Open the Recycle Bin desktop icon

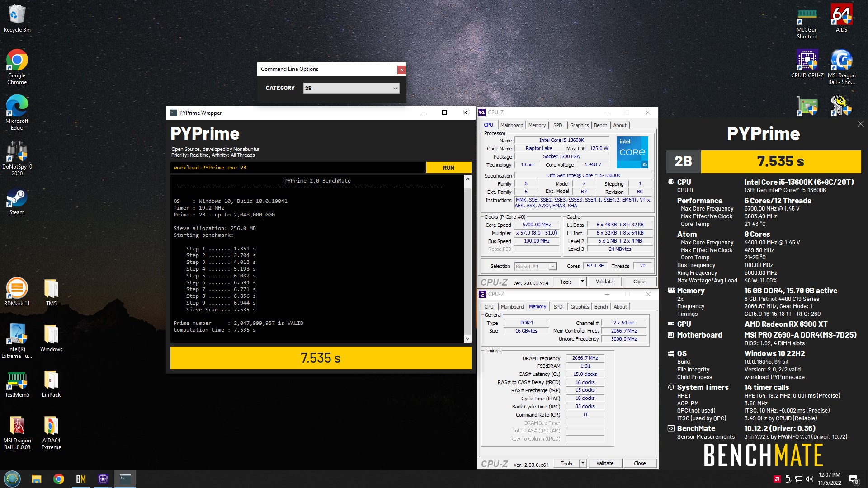17,18
